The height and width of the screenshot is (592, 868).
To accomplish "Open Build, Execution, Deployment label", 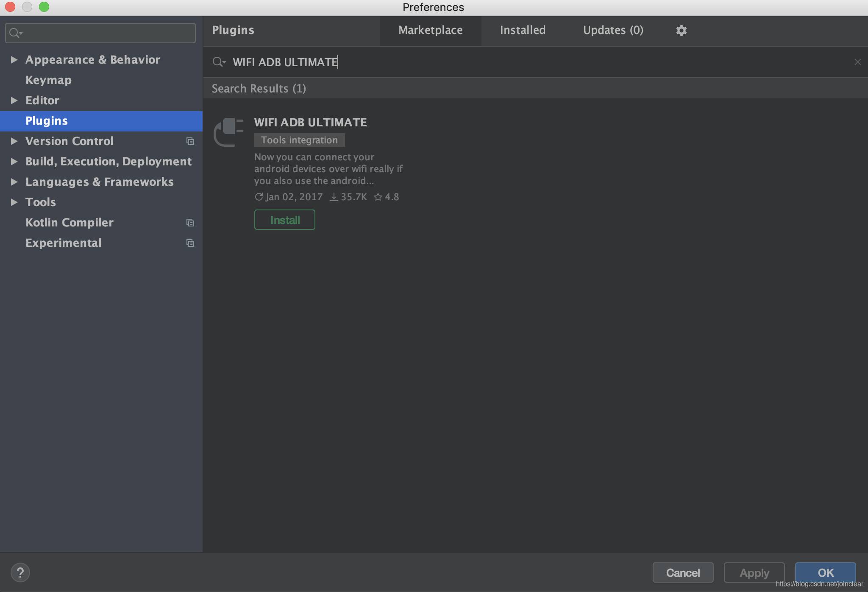I will pos(108,162).
